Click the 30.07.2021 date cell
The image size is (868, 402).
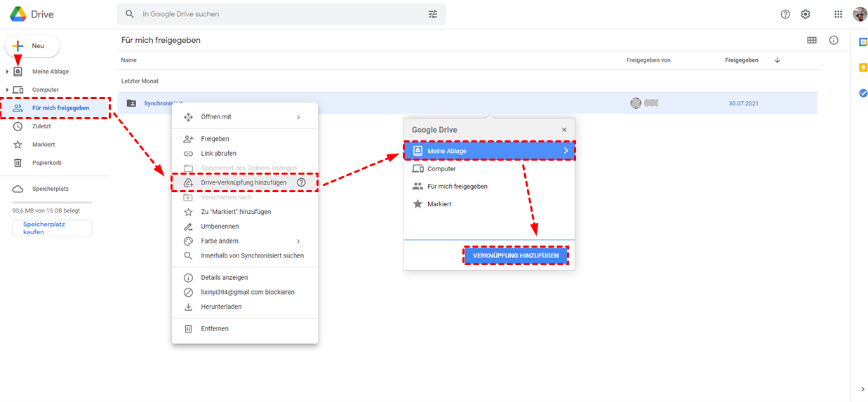(743, 104)
